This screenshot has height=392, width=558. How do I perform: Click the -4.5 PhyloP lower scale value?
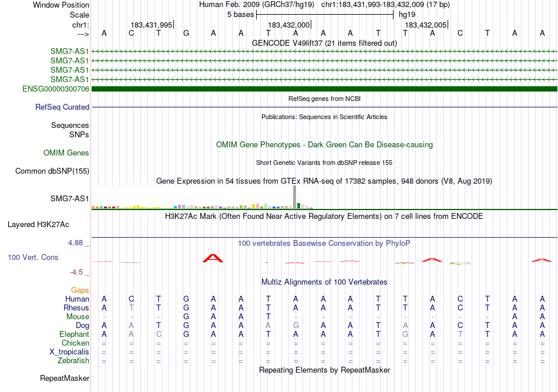(76, 272)
